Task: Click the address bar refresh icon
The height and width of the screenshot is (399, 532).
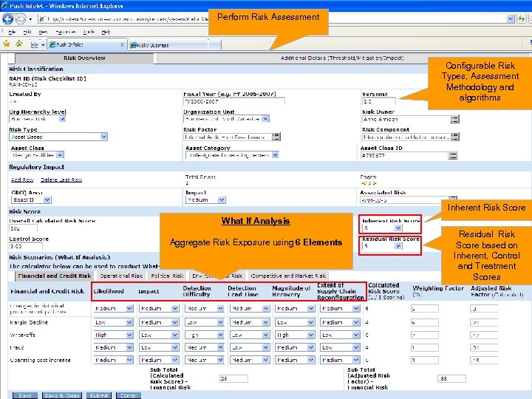Action: point(521,18)
